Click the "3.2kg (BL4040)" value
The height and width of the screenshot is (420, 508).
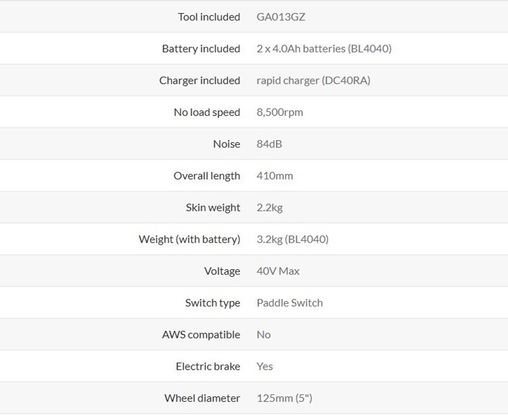(293, 239)
